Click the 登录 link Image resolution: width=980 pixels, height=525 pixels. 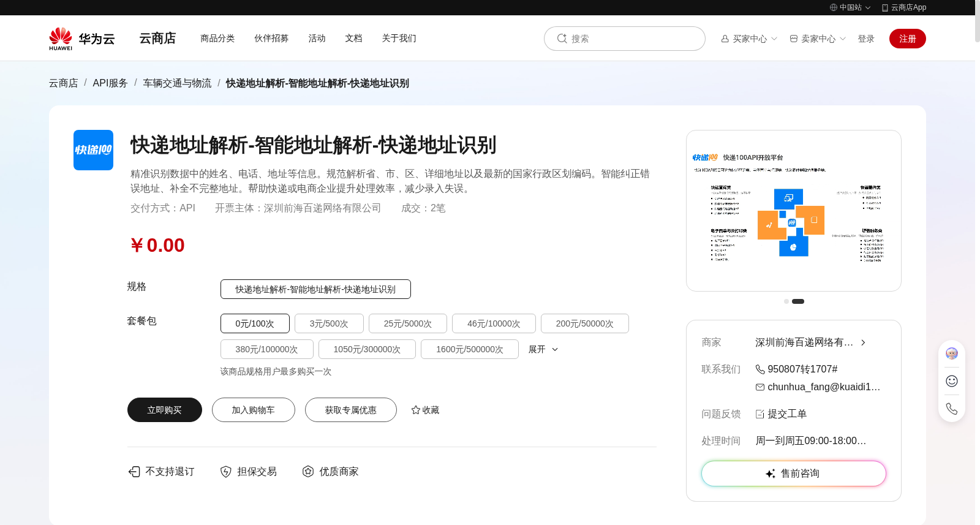pyautogui.click(x=866, y=39)
